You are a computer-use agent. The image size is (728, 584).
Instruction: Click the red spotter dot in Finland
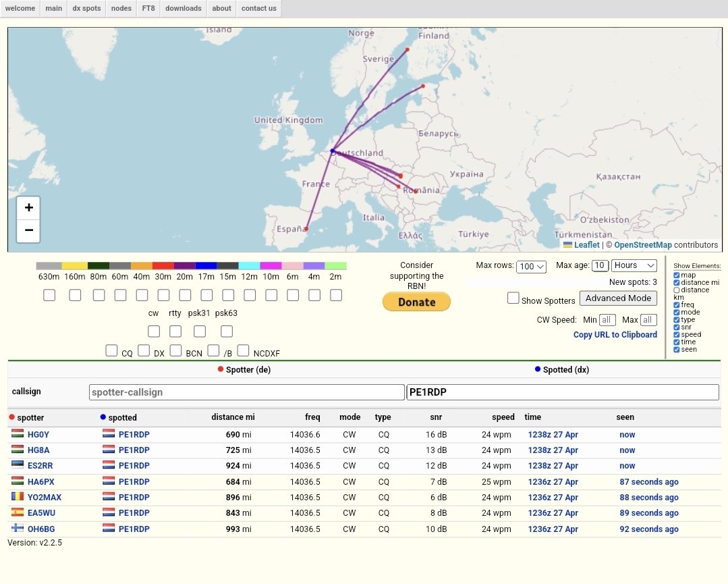pyautogui.click(x=407, y=50)
